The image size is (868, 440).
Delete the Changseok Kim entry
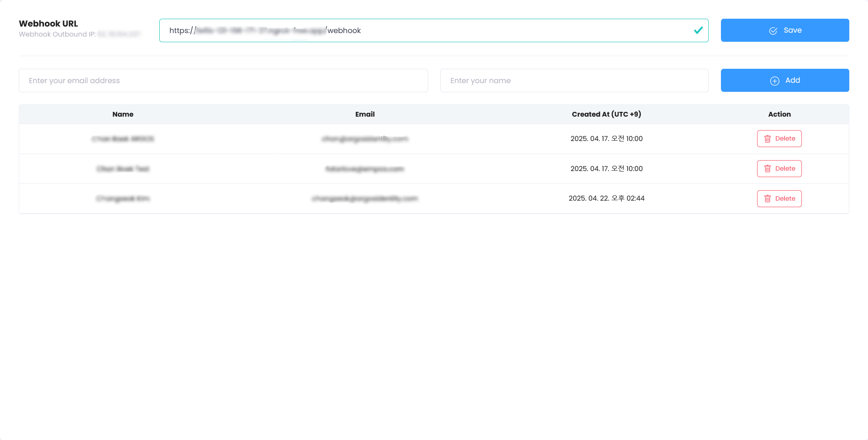point(779,198)
